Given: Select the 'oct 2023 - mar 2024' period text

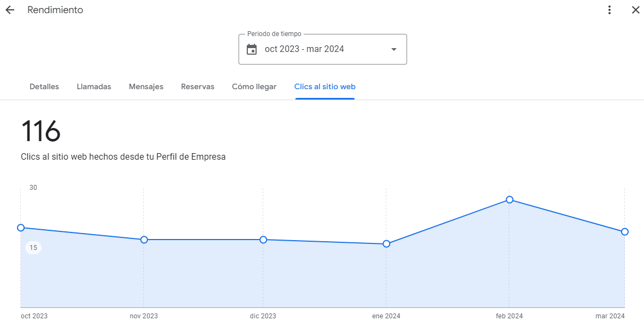Looking at the screenshot, I should point(304,49).
